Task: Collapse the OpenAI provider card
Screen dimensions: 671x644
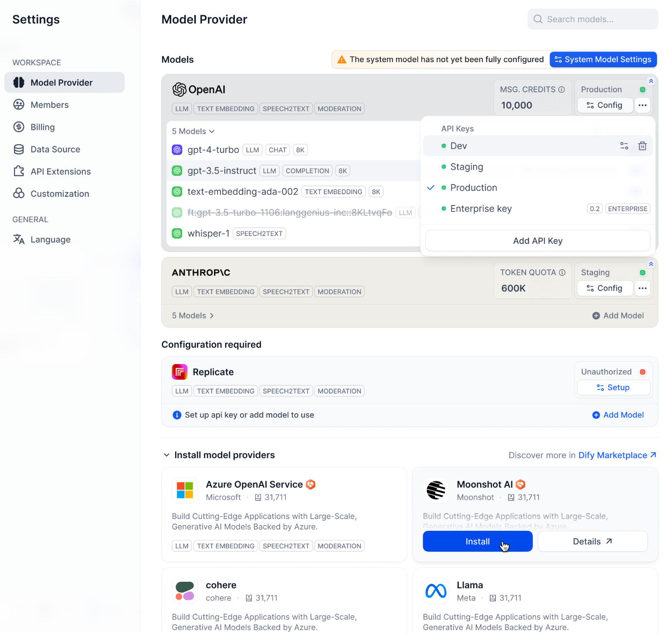Action: [x=651, y=81]
